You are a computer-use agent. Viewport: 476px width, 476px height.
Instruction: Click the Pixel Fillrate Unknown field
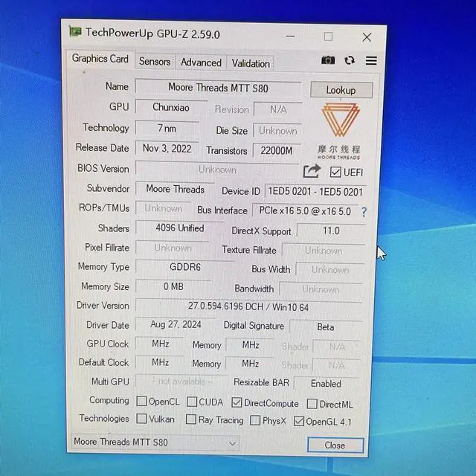click(x=173, y=248)
